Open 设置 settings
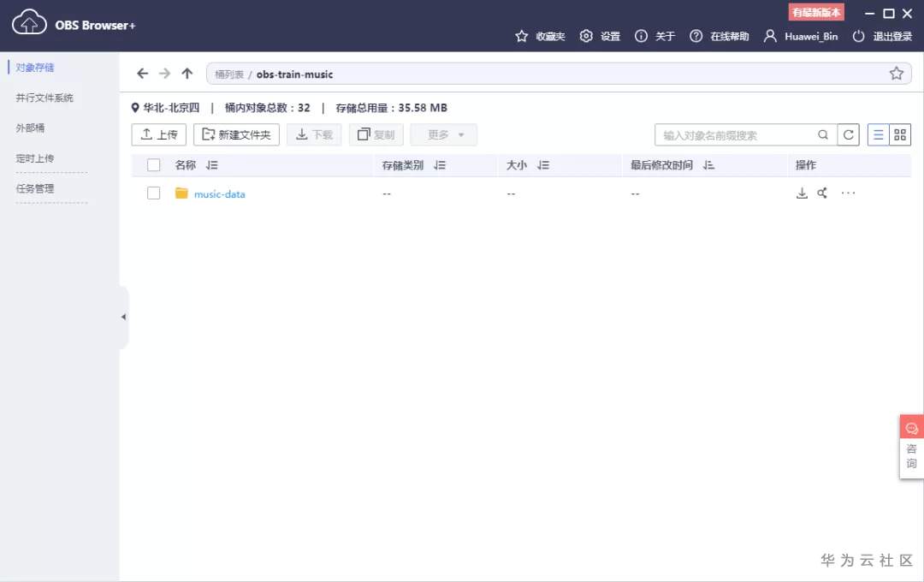Screen dimensions: 924x582 [600, 36]
